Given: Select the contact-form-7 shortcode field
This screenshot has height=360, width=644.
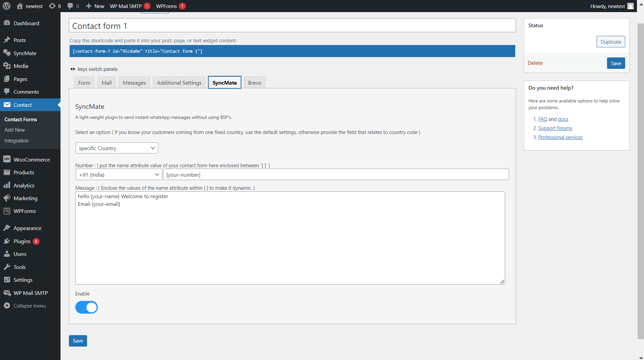Looking at the screenshot, I should click(292, 51).
